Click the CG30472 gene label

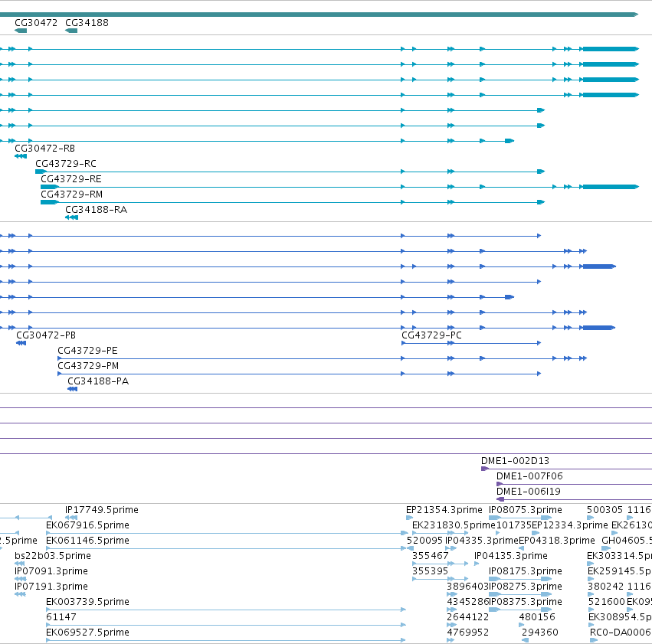pyautogui.click(x=36, y=23)
